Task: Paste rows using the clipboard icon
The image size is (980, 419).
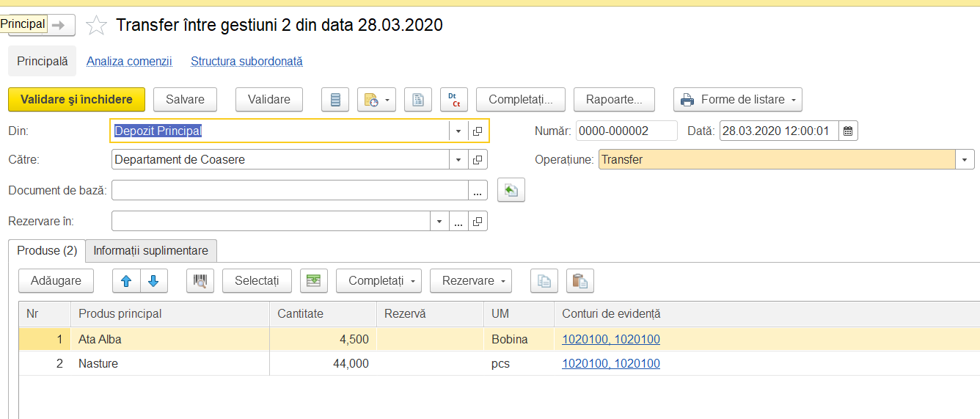Action: tap(580, 281)
